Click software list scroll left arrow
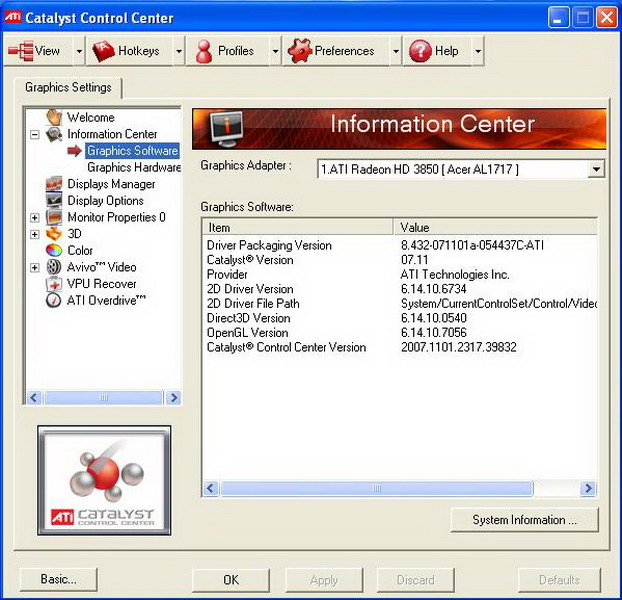Viewport: 622px width, 600px height. [211, 488]
